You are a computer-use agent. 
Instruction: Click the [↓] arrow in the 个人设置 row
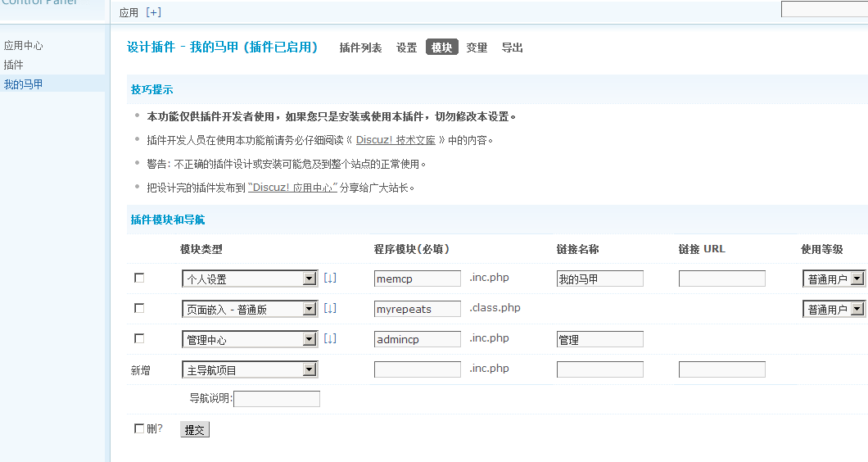coord(330,279)
